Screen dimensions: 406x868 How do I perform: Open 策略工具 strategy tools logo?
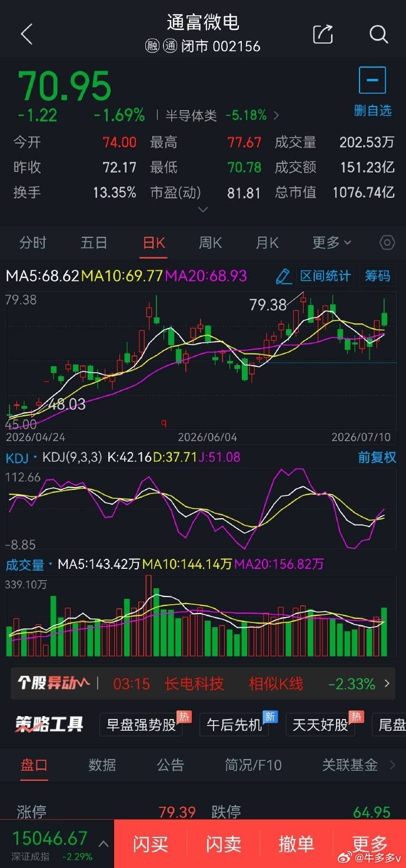[50, 724]
